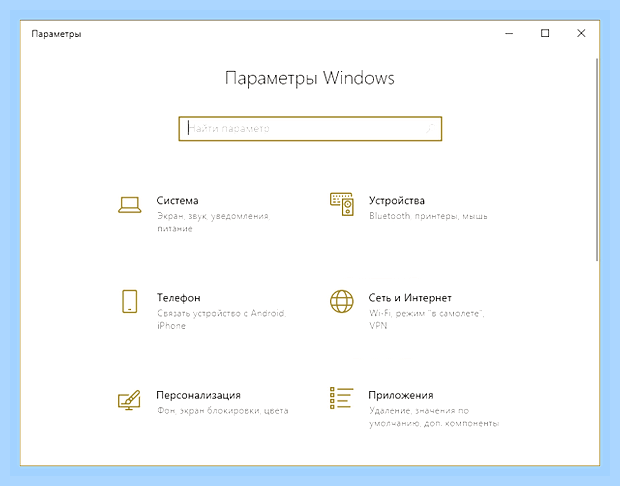
Task: Focus the Найти параметр search field
Action: pos(310,129)
